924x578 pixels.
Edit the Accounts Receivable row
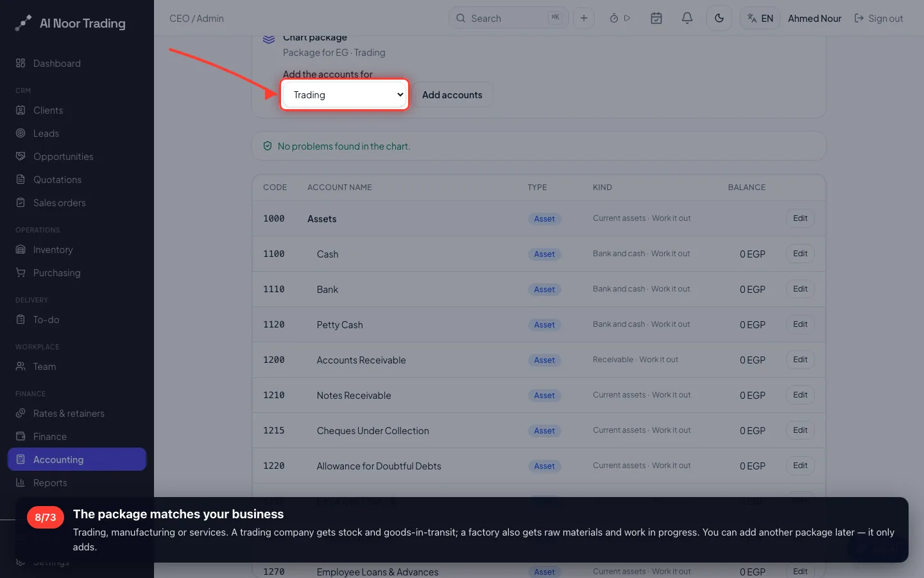tap(800, 360)
